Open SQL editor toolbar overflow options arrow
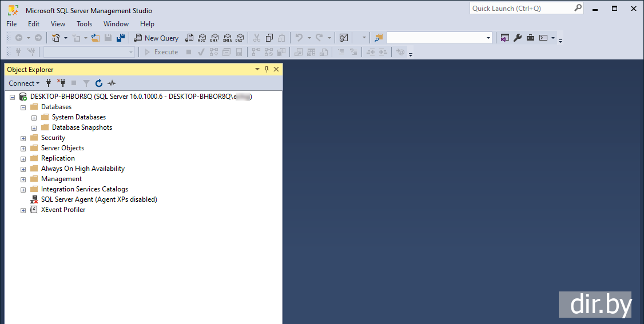 pyautogui.click(x=410, y=54)
